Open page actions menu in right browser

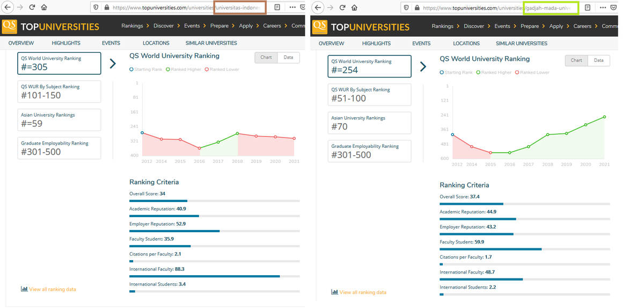[603, 8]
